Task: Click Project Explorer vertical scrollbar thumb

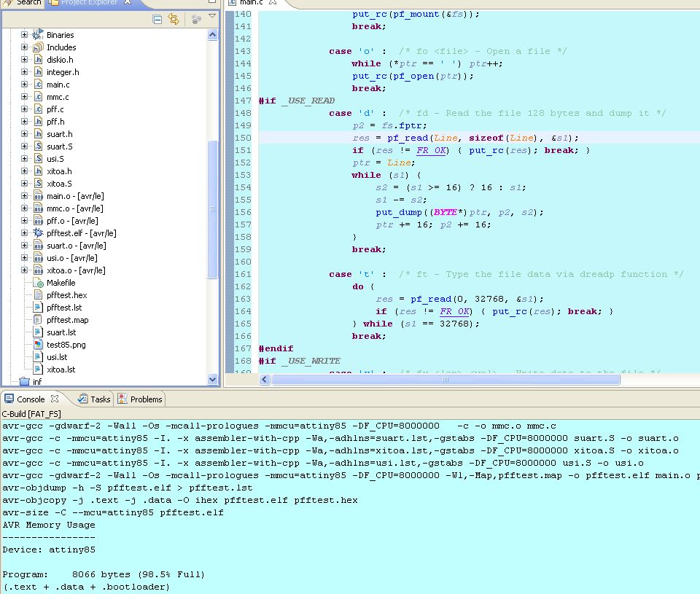Action: click(212, 209)
